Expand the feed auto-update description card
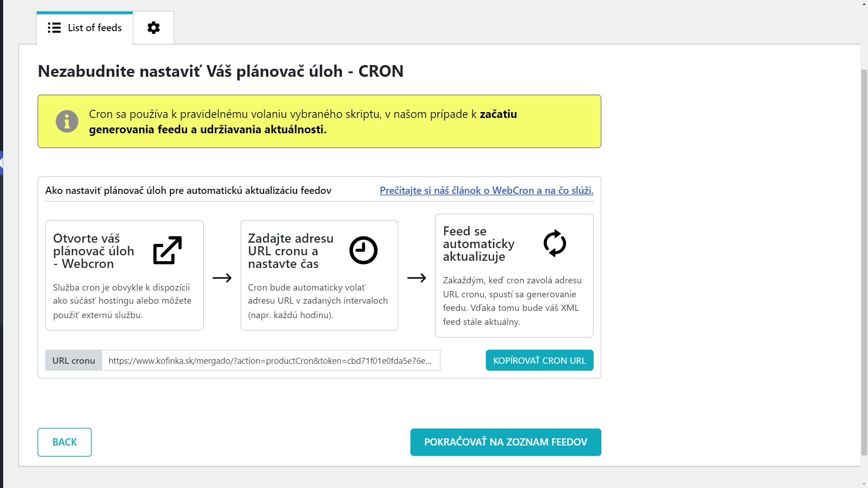The height and width of the screenshot is (488, 868). [514, 275]
